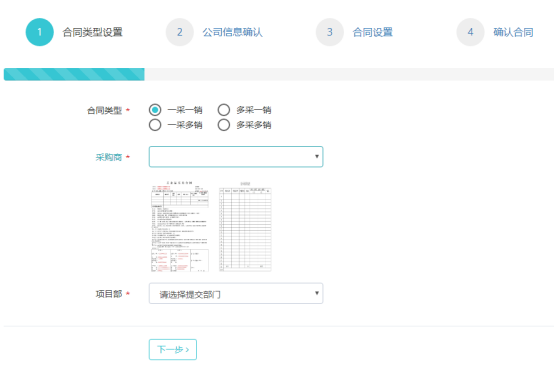The image size is (554, 368).
Task: Go to the 公司信息确认 step
Action: click(232, 32)
